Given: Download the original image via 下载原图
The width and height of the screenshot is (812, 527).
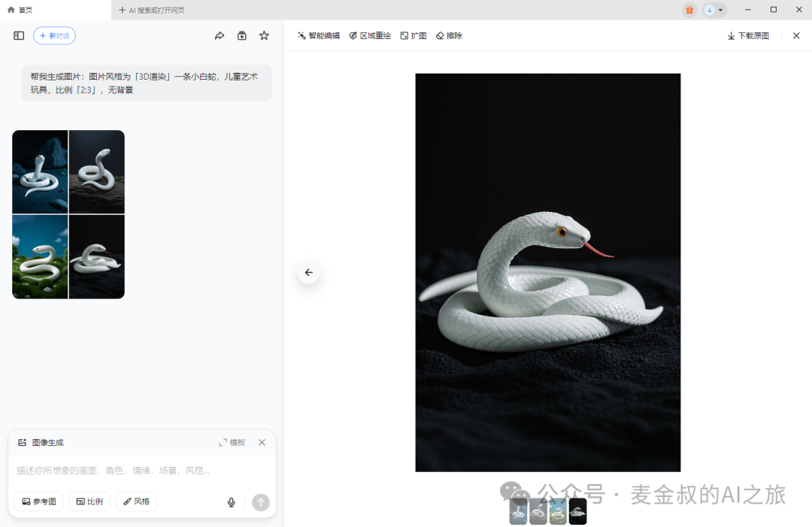Looking at the screenshot, I should pos(747,35).
